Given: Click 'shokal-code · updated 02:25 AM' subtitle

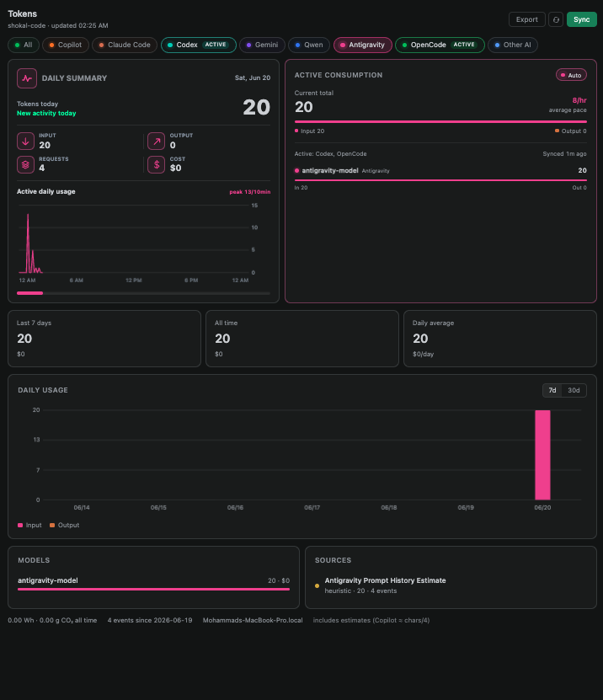Looking at the screenshot, I should 58,25.
